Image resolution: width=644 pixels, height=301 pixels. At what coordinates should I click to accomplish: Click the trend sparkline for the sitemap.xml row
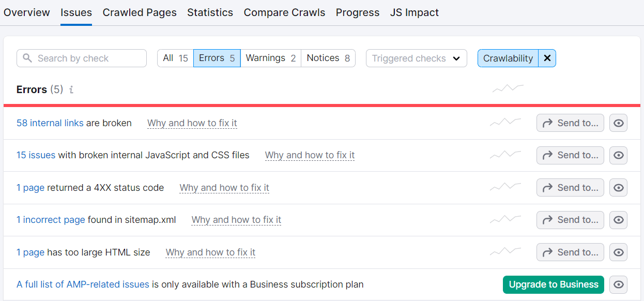click(505, 219)
